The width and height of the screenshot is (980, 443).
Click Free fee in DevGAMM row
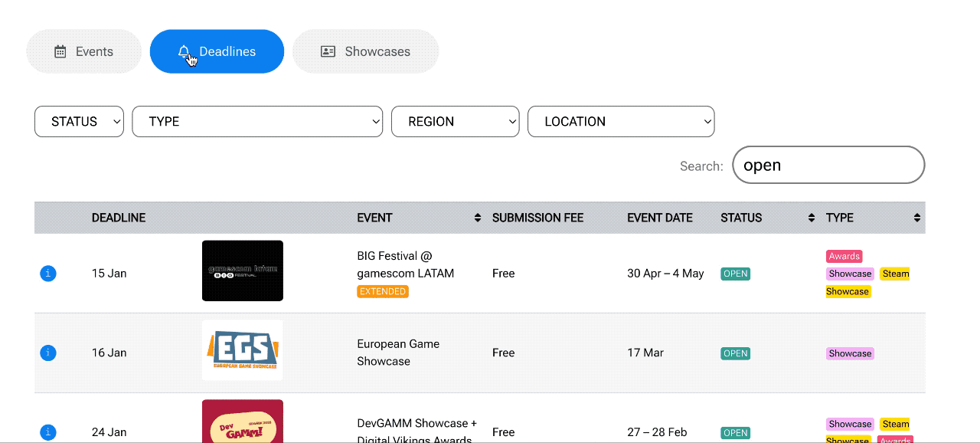504,432
